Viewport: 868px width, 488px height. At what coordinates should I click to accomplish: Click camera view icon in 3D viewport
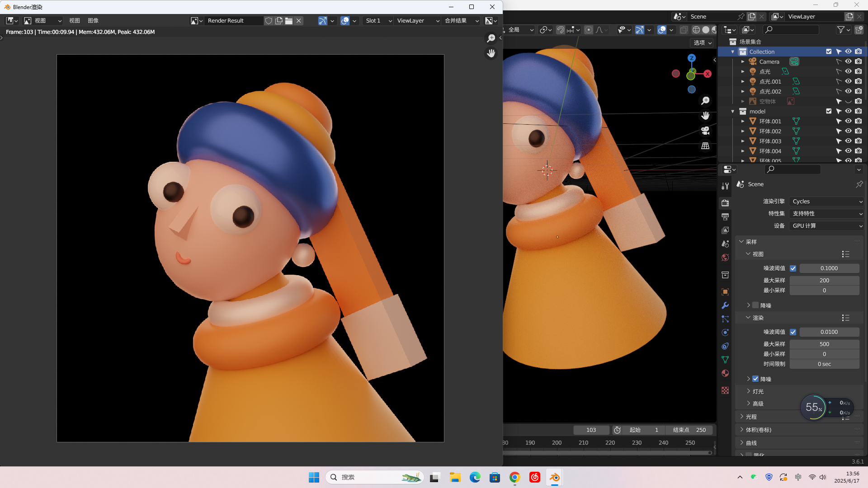click(x=705, y=131)
